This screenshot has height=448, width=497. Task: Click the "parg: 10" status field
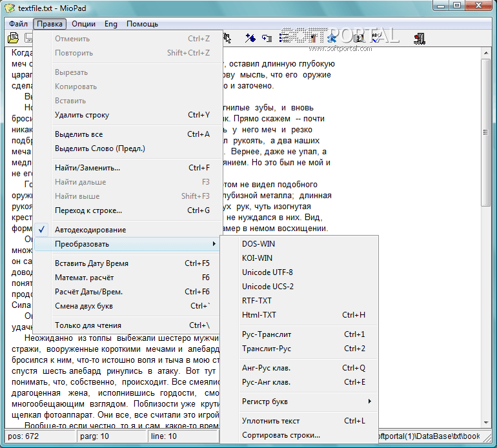112,436
